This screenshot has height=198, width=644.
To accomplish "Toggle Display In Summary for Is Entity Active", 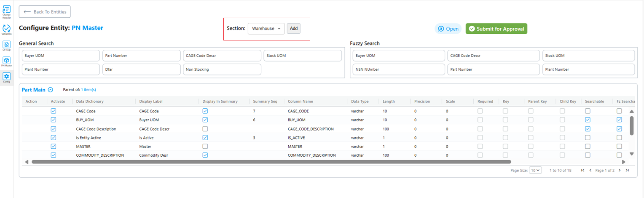I will tap(205, 137).
